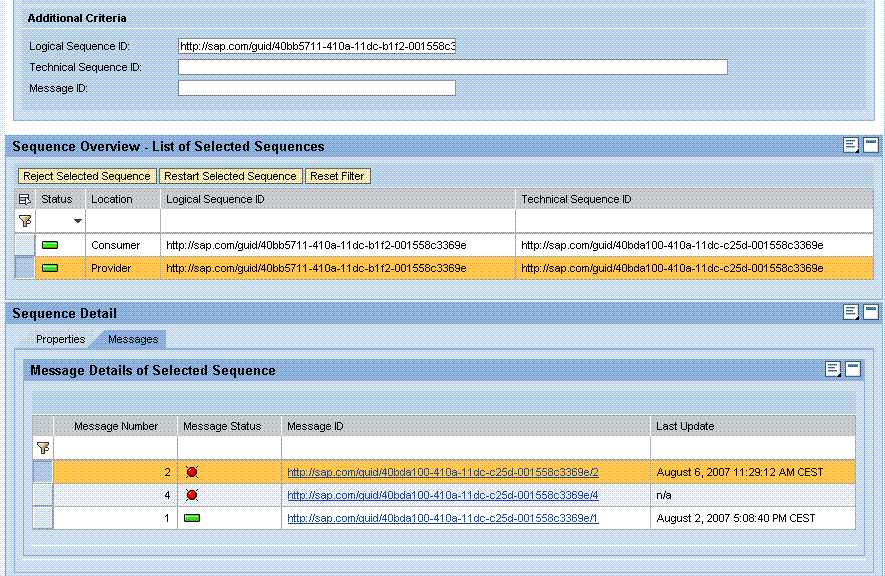This screenshot has width=885, height=576.
Task: Open message ID link ending in /4
Action: click(442, 495)
